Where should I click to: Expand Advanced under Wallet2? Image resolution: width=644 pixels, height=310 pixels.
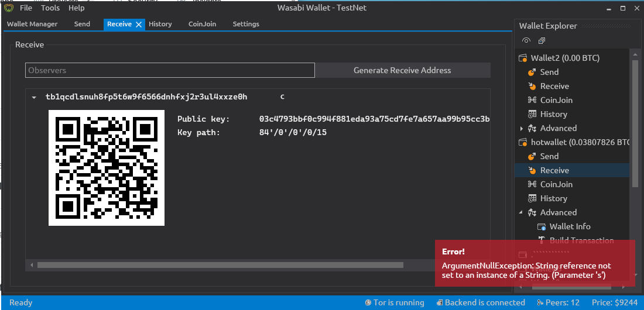[x=522, y=129]
